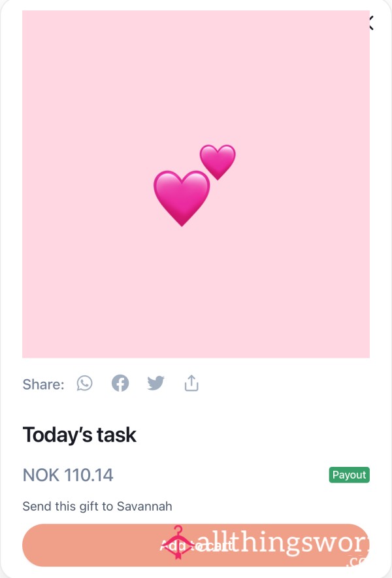Image resolution: width=392 pixels, height=578 pixels.
Task: Click the NOK 110.14 price
Action: tap(68, 475)
